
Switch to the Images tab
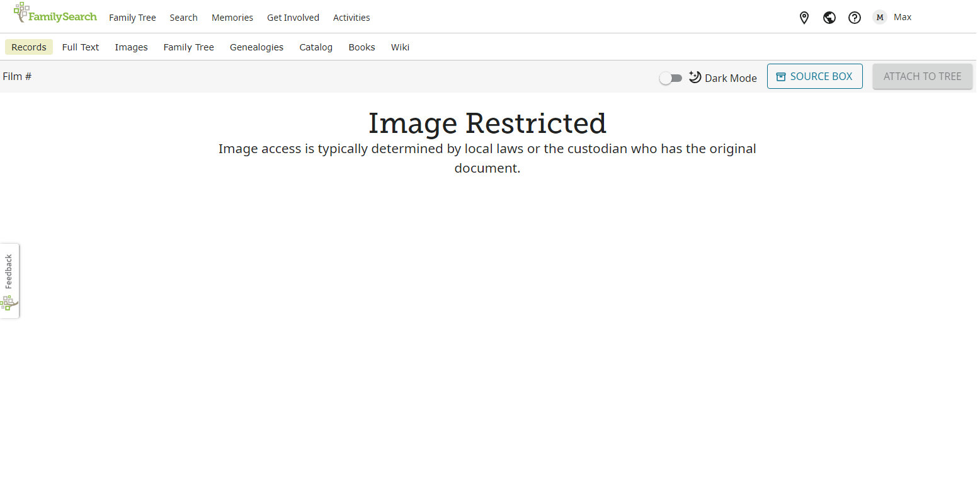pyautogui.click(x=131, y=47)
